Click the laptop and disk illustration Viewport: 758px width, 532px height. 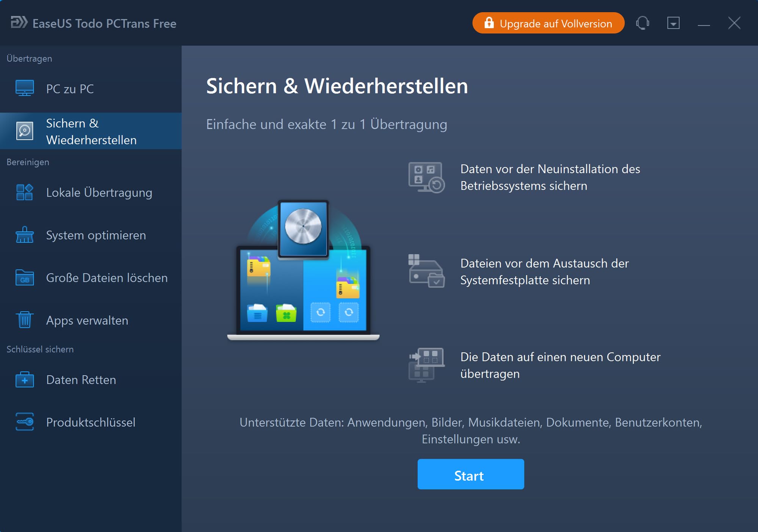303,270
